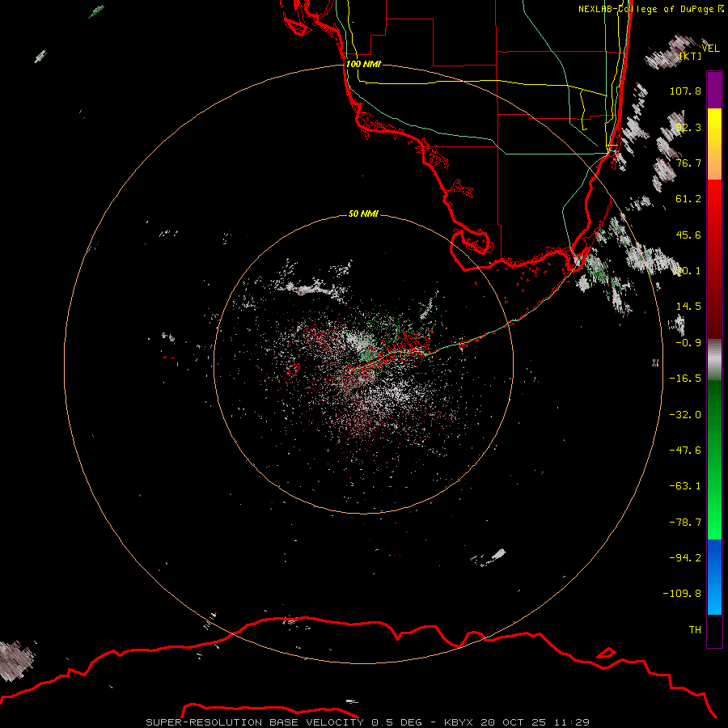
Task: Select the -32.0 scale value
Action: coord(685,415)
